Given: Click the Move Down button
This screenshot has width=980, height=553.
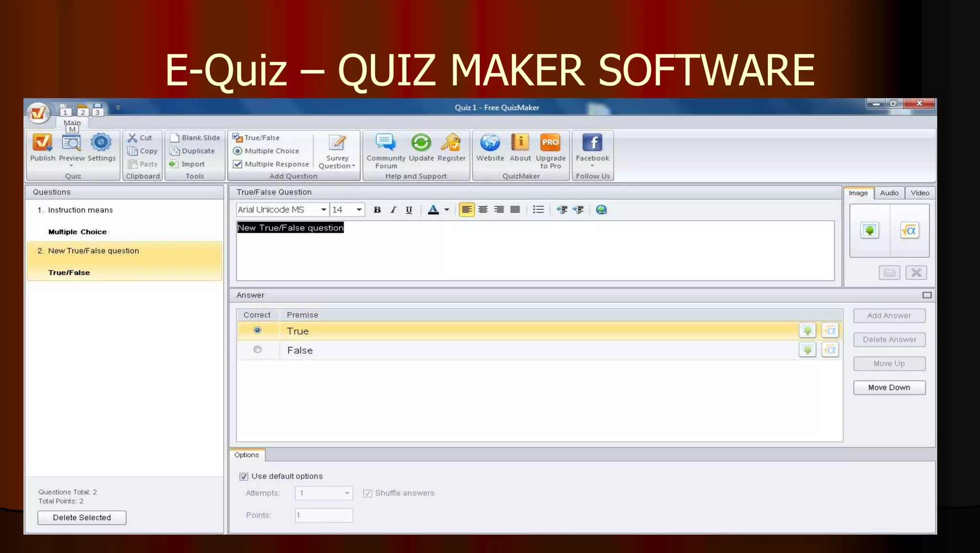Looking at the screenshot, I should pos(889,387).
